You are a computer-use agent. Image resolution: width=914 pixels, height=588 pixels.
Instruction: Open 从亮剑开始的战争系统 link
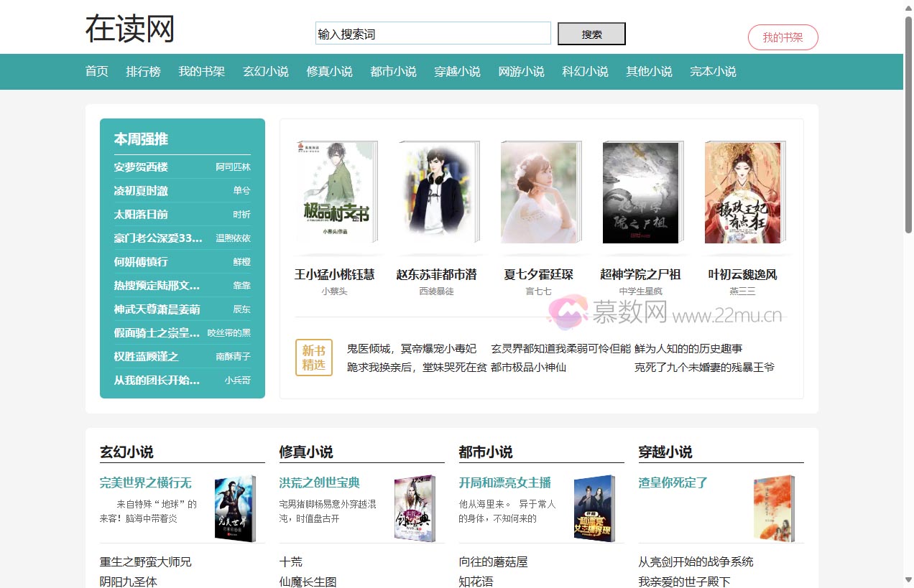pos(696,561)
